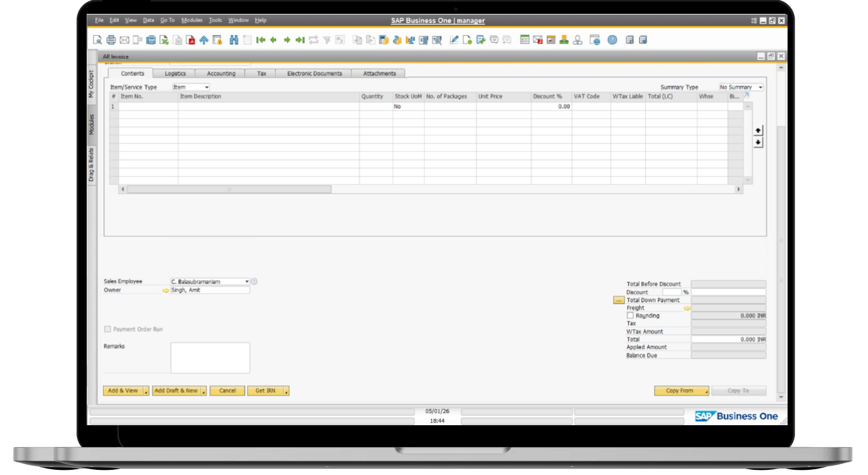Move row up with the up-arrow button
The width and height of the screenshot is (868, 475).
(x=758, y=130)
